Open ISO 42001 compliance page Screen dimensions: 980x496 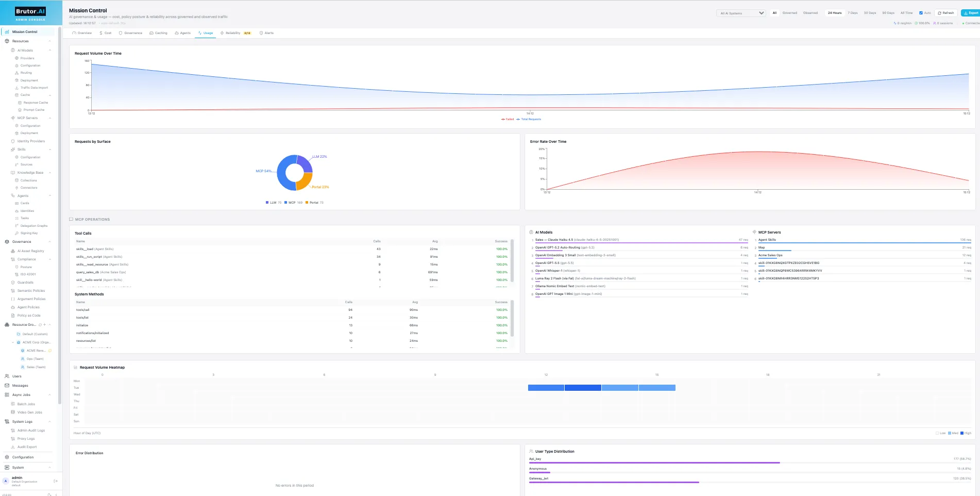28,274
